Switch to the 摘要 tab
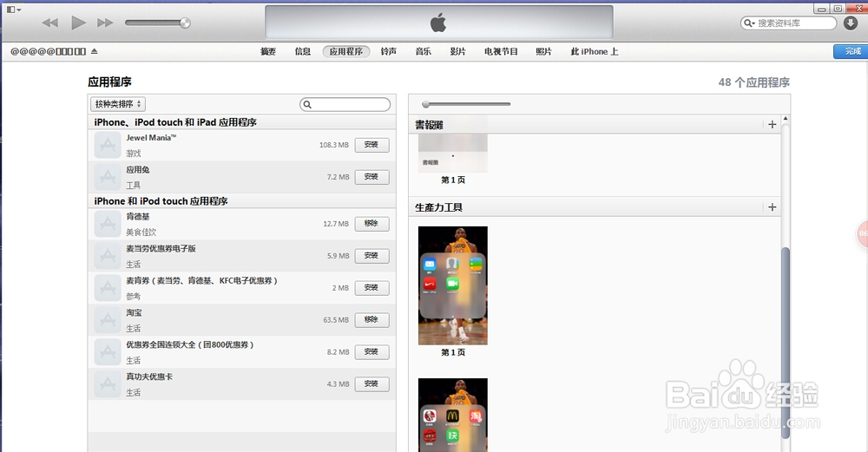 point(268,51)
